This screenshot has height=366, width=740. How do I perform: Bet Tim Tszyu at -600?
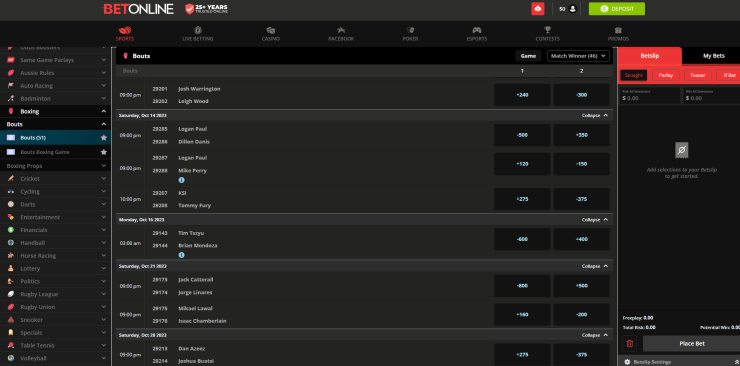tap(522, 239)
